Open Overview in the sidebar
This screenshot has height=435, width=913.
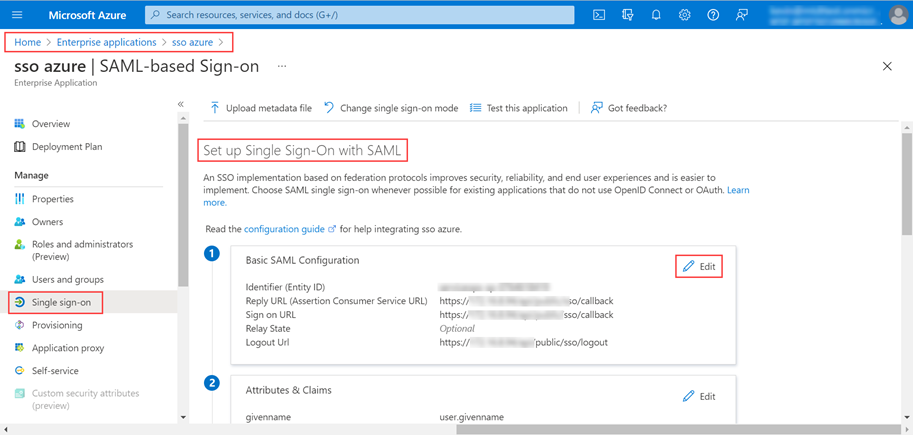pyautogui.click(x=51, y=124)
